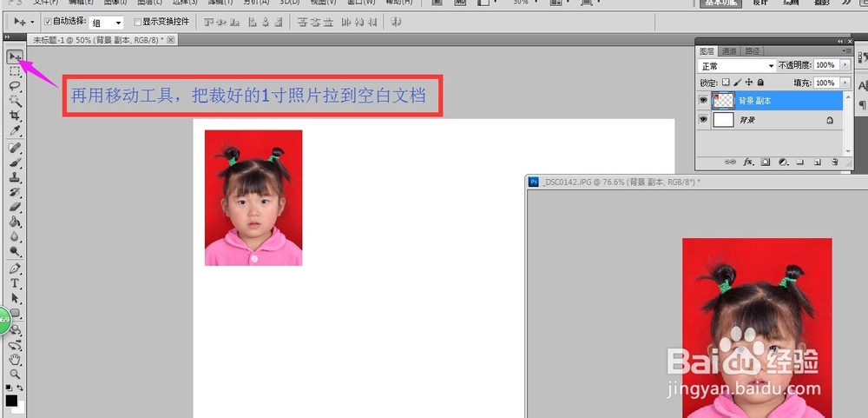
Task: Click the align horizontal centers icon
Action: [266, 23]
